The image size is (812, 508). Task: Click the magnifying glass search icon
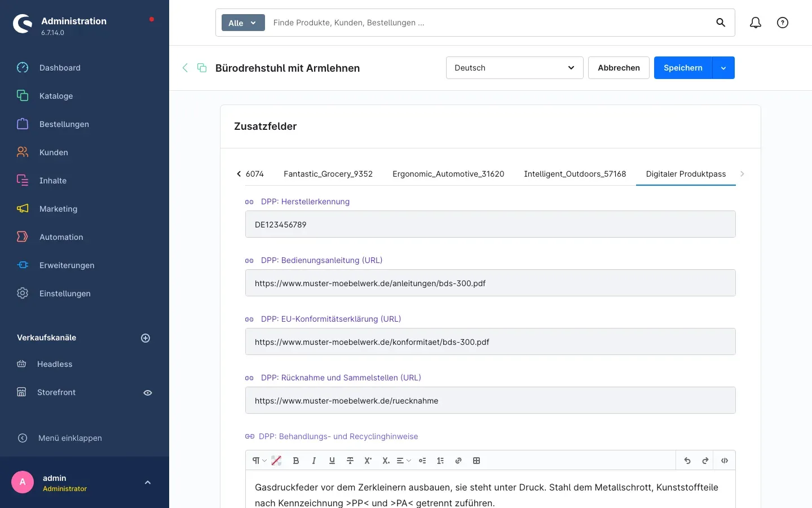coord(721,23)
